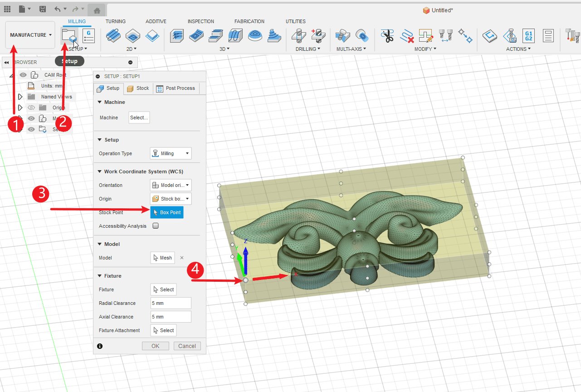581x392 pixels.
Task: Select the 2D Pocket tool icon
Action: pos(133,35)
